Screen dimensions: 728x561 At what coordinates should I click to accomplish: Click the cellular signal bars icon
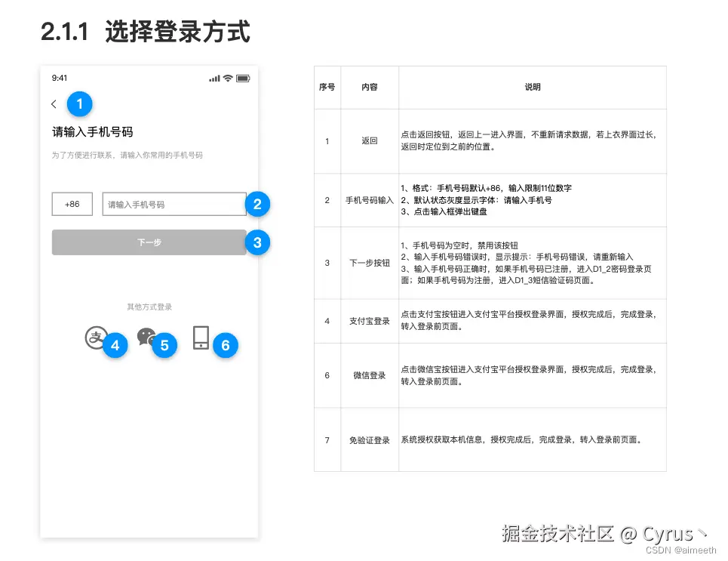214,79
